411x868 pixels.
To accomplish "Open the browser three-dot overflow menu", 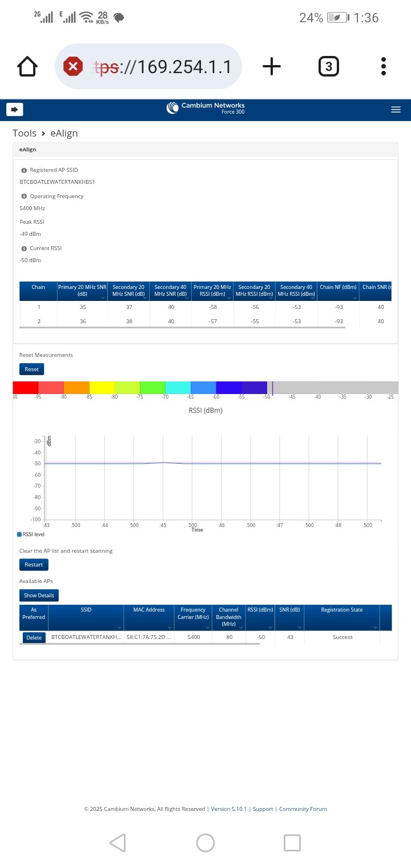I will pos(384,67).
